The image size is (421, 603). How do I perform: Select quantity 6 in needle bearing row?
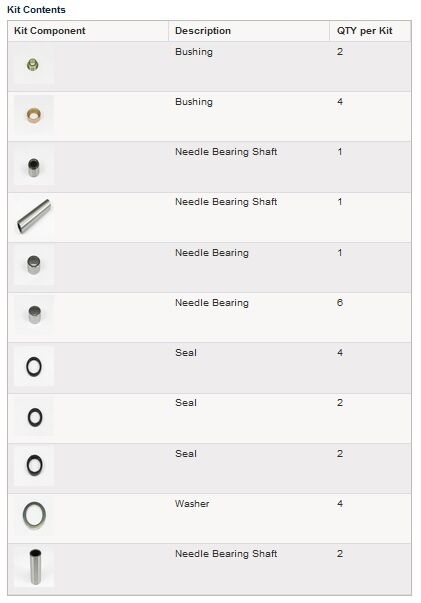pyautogui.click(x=340, y=303)
